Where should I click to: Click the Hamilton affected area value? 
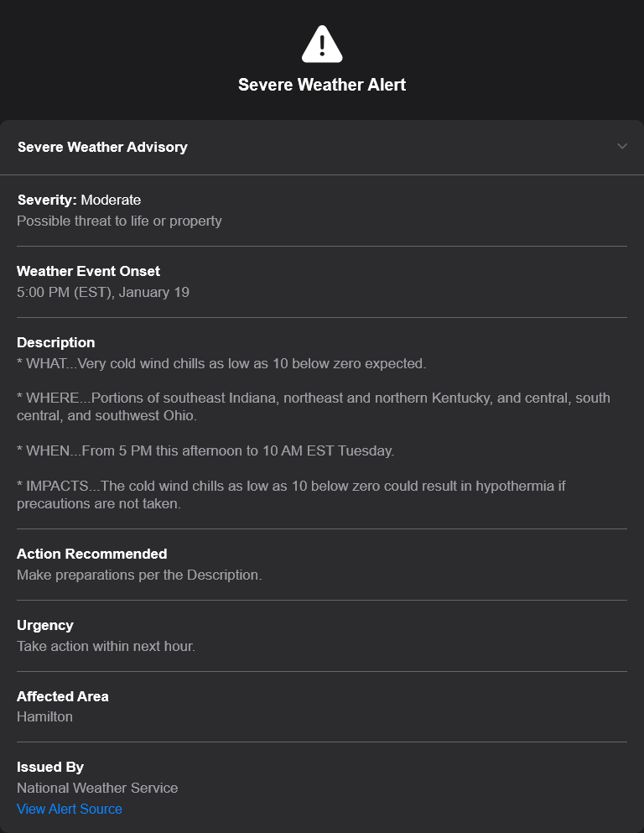(x=44, y=716)
